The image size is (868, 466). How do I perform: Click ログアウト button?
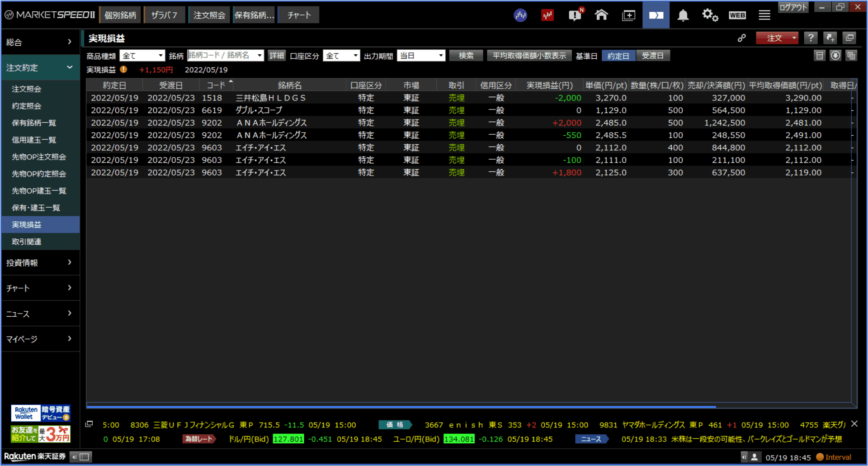[793, 7]
